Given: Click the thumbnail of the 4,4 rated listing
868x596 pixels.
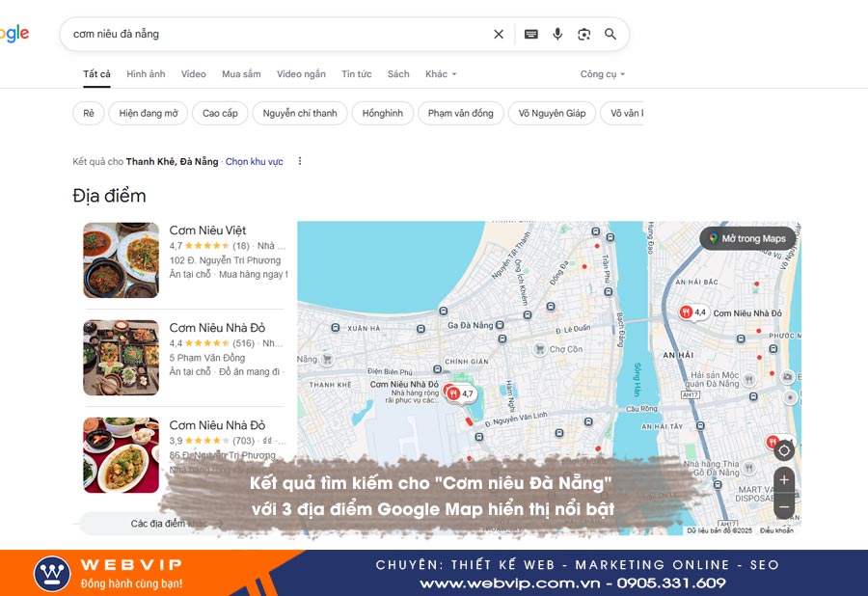Looking at the screenshot, I should pyautogui.click(x=122, y=358).
